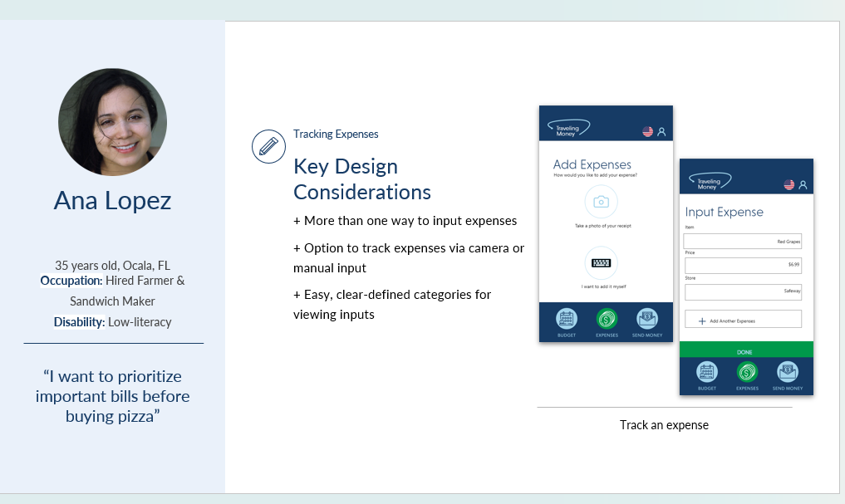Image resolution: width=845 pixels, height=504 pixels.
Task: Click the '35 years old, Ocala, FL' line
Action: [113, 266]
